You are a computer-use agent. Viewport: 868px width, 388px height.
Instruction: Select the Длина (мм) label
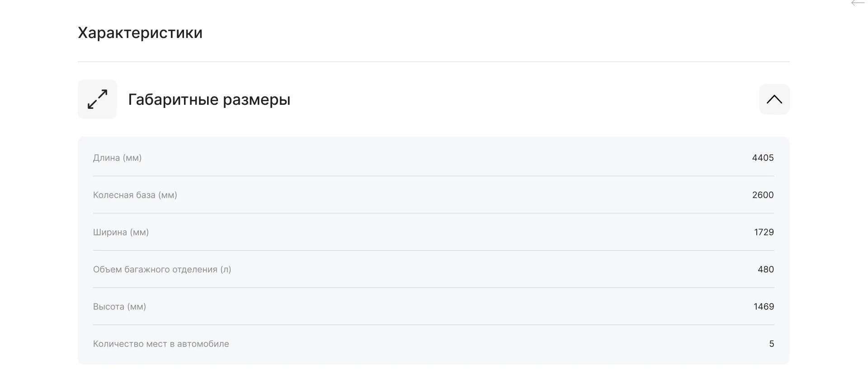click(x=118, y=158)
